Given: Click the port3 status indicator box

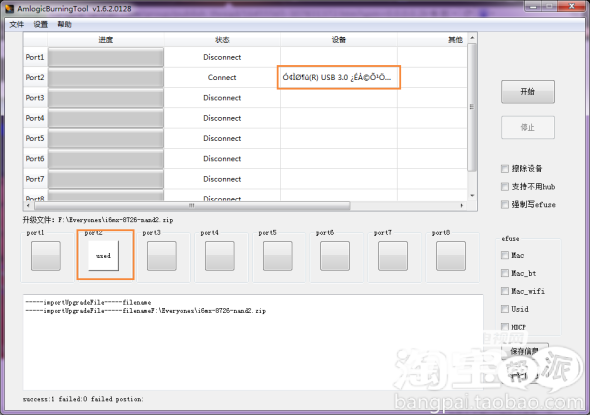Looking at the screenshot, I should pyautogui.click(x=161, y=256).
